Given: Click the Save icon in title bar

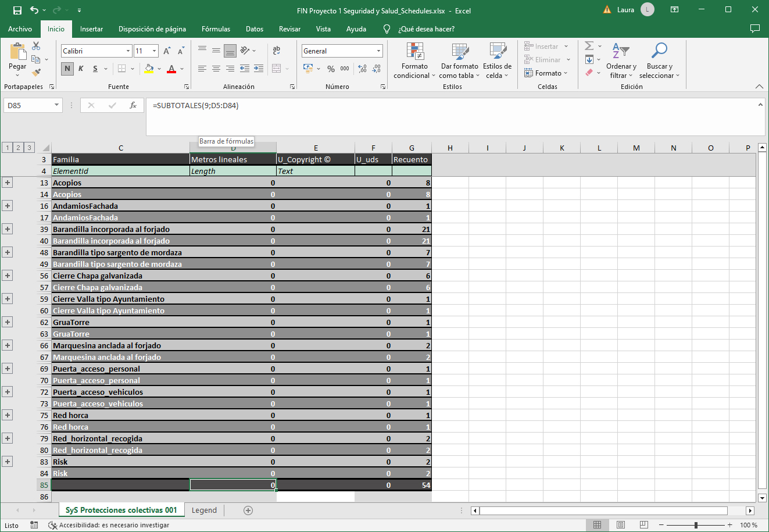Looking at the screenshot, I should click(x=17, y=10).
